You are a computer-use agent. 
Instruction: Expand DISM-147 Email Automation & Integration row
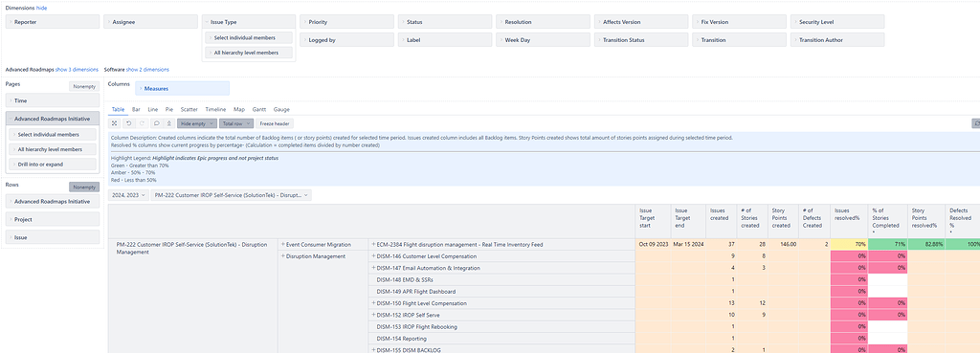pyautogui.click(x=374, y=268)
